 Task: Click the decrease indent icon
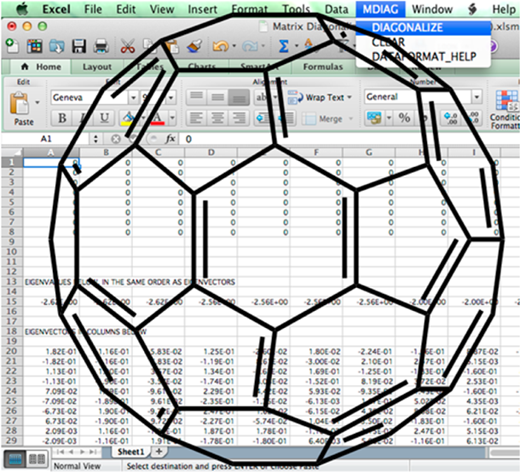[x=263, y=118]
